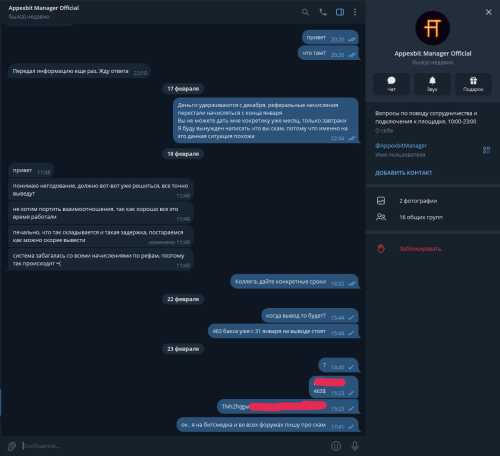
Task: Toggle Звук notifications bell
Action: (x=432, y=84)
